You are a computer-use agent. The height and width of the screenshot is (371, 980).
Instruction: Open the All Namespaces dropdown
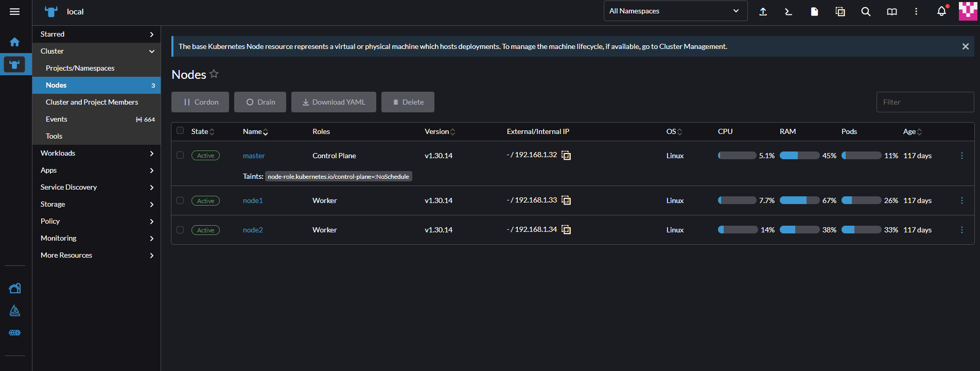tap(675, 11)
